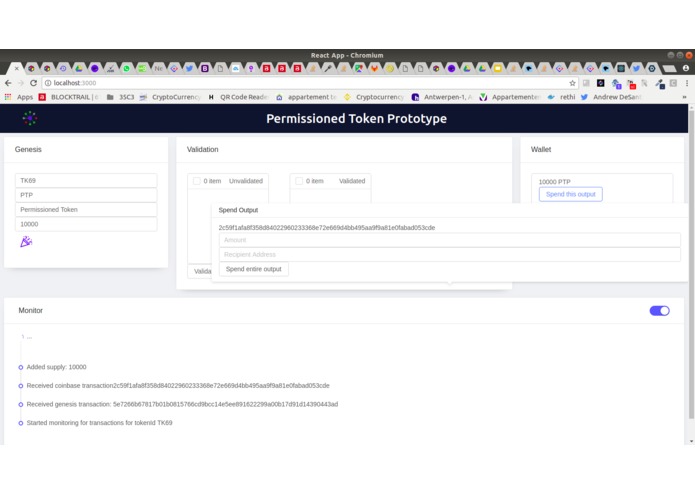The width and height of the screenshot is (695, 494).
Task: Close the active React App tab
Action: pyautogui.click(x=16, y=68)
